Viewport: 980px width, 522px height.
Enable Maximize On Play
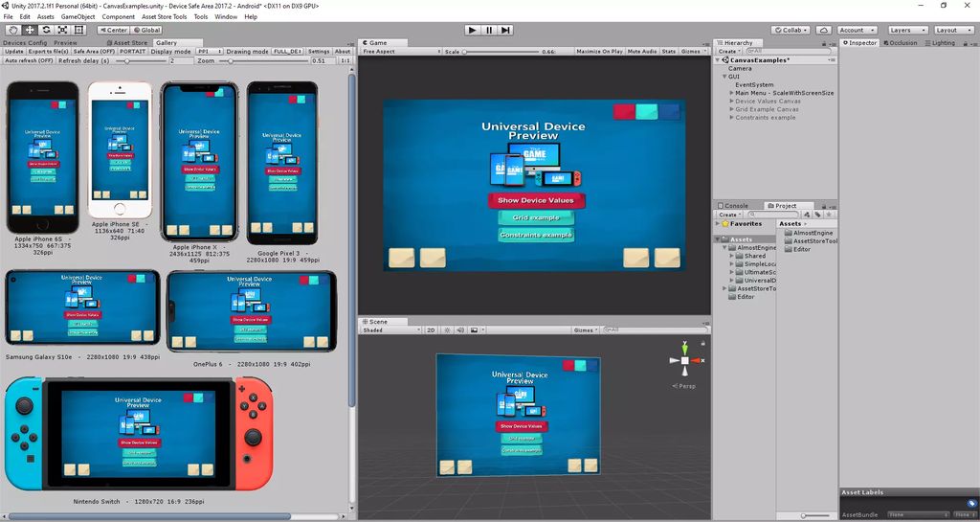coord(599,51)
